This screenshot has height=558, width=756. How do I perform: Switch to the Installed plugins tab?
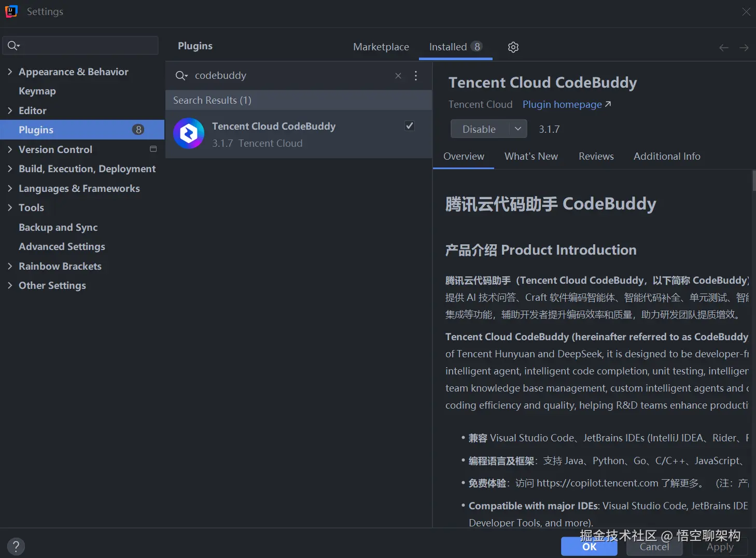click(456, 47)
